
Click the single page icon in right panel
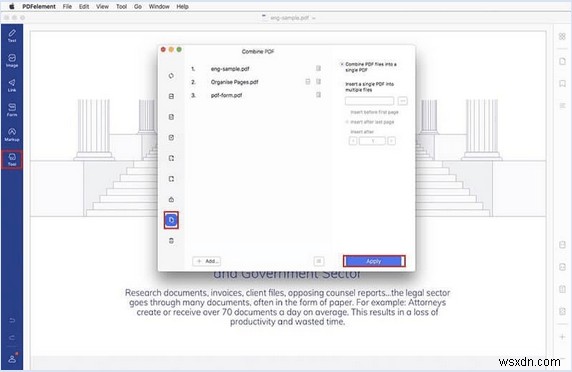(x=562, y=61)
